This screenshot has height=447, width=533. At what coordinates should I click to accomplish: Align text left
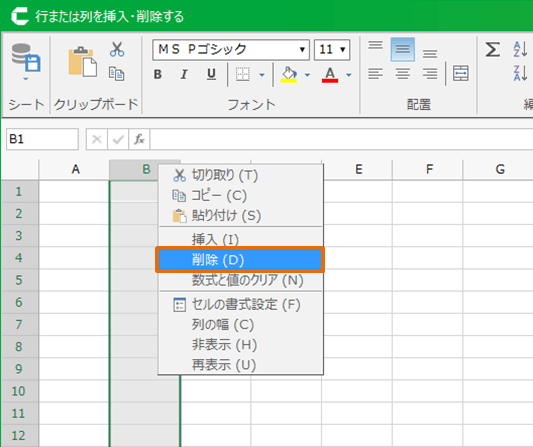(375, 74)
